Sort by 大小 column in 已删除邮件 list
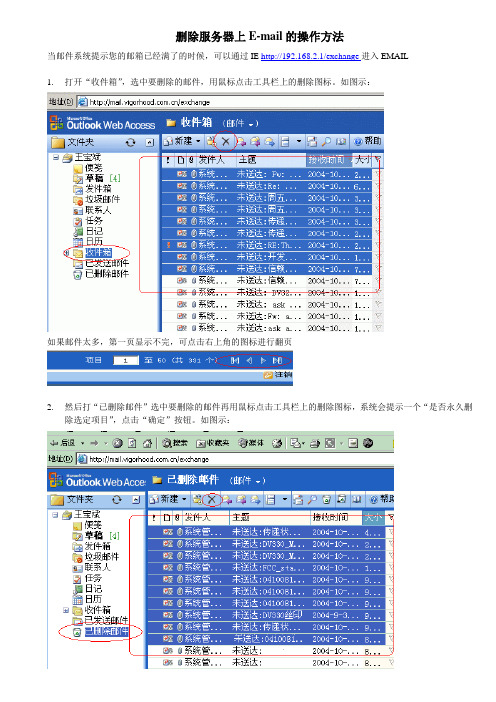This screenshot has height=702, width=496. [x=373, y=517]
